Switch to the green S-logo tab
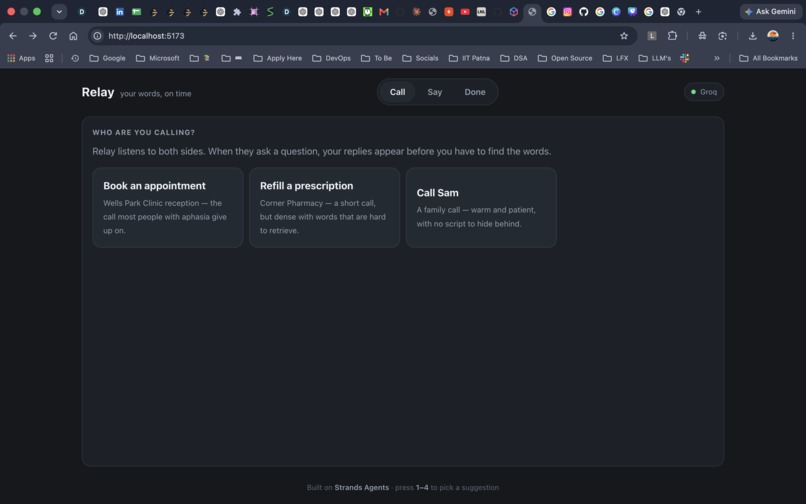The width and height of the screenshot is (806, 504). click(270, 12)
